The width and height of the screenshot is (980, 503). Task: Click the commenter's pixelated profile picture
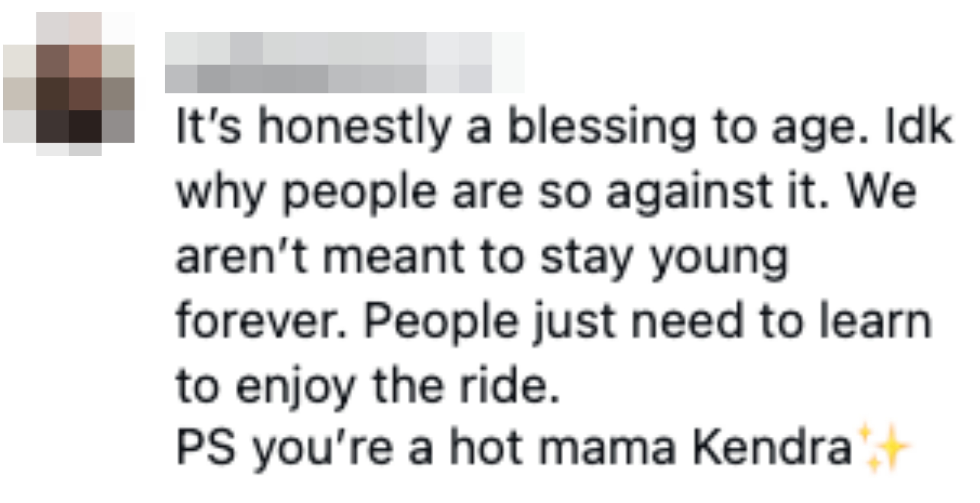[69, 83]
